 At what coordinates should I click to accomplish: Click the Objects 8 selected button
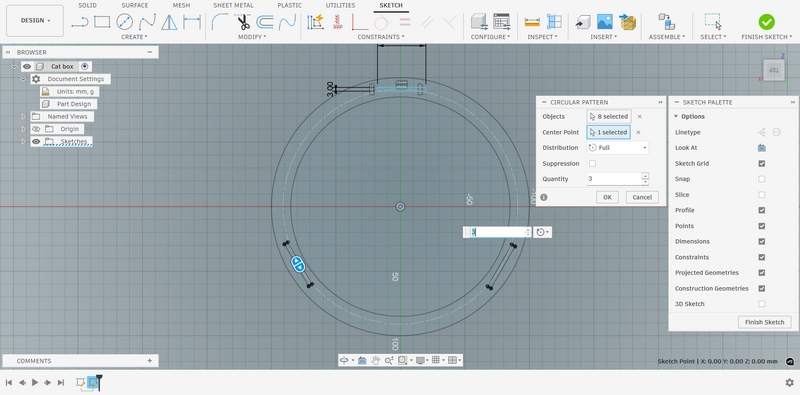coord(609,116)
